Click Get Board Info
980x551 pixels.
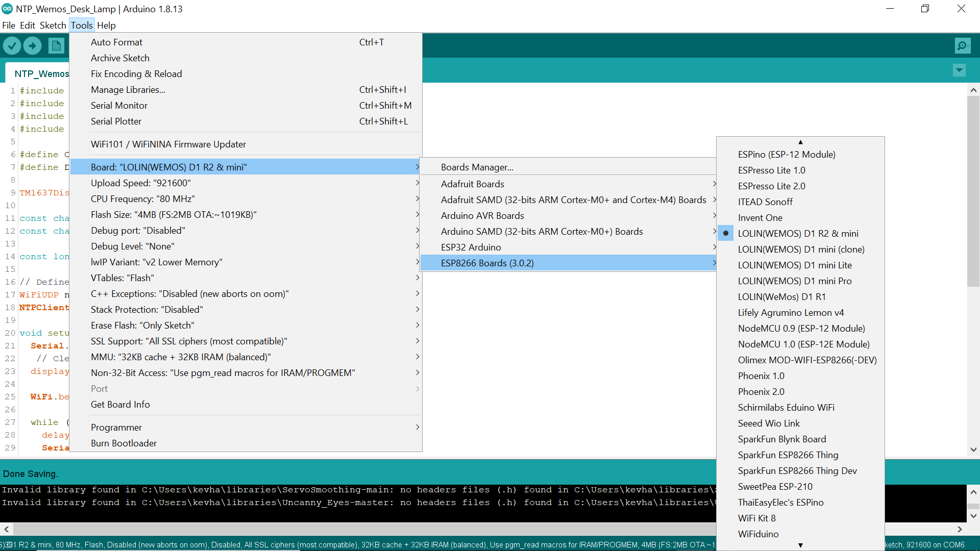(120, 404)
